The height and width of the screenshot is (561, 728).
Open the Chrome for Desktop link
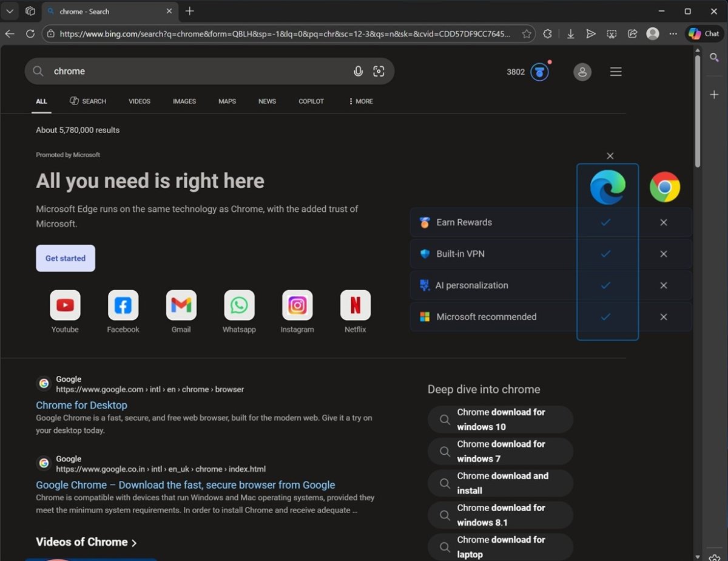tap(81, 405)
